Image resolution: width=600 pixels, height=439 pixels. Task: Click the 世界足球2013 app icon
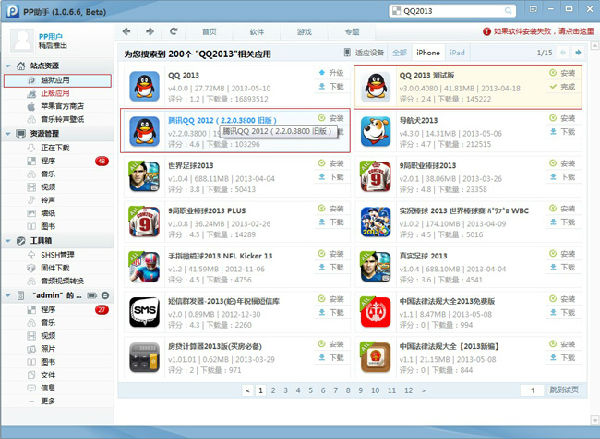tap(144, 176)
